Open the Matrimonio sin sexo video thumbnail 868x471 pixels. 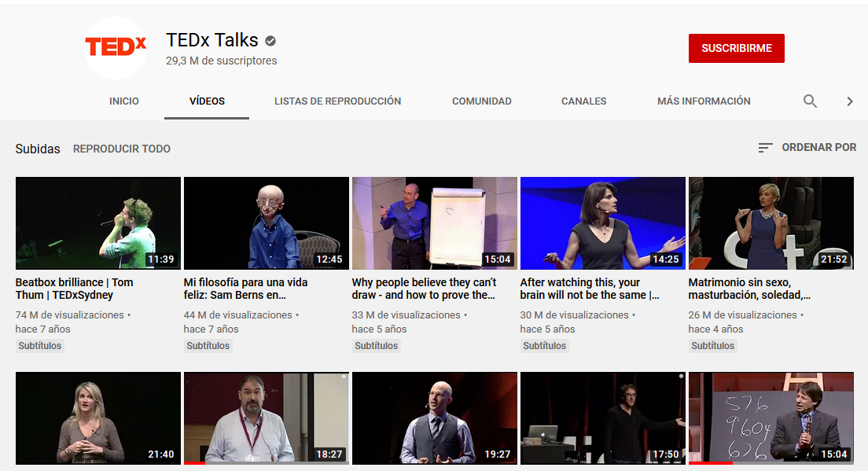(x=771, y=223)
